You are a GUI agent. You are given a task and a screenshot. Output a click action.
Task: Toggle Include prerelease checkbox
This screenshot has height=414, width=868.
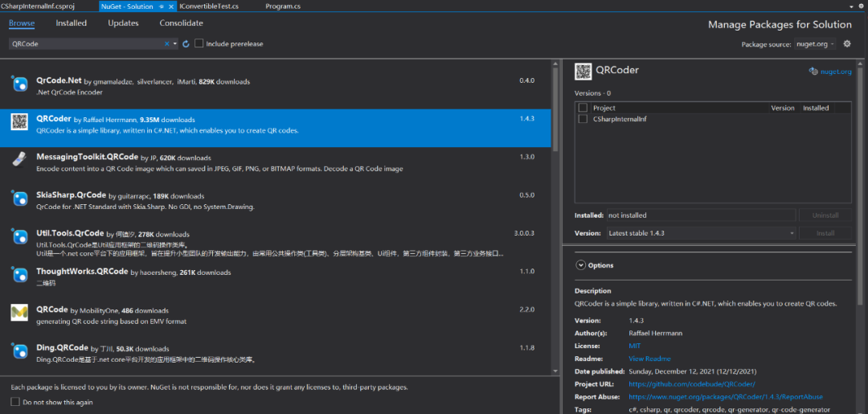point(199,43)
